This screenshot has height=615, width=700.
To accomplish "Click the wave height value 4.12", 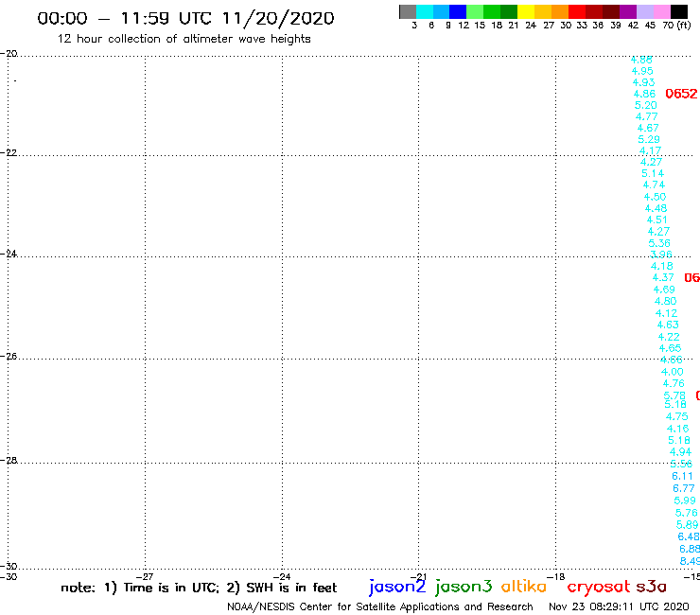I will coord(667,313).
